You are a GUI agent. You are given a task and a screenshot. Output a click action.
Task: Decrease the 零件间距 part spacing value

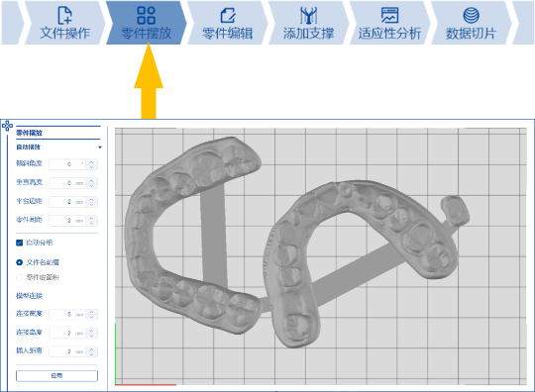[91, 223]
